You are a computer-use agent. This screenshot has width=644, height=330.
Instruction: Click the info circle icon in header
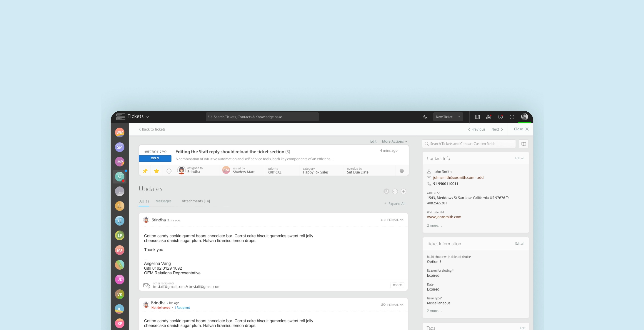click(512, 117)
